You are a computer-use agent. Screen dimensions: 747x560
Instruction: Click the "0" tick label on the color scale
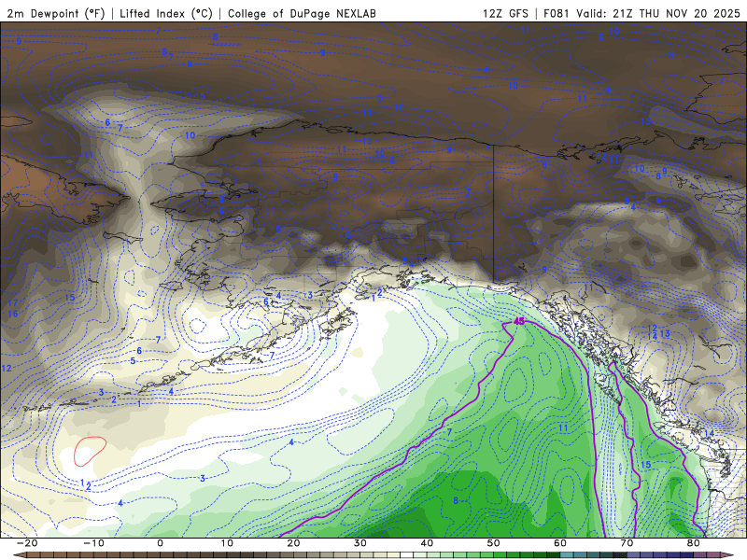[x=160, y=543]
